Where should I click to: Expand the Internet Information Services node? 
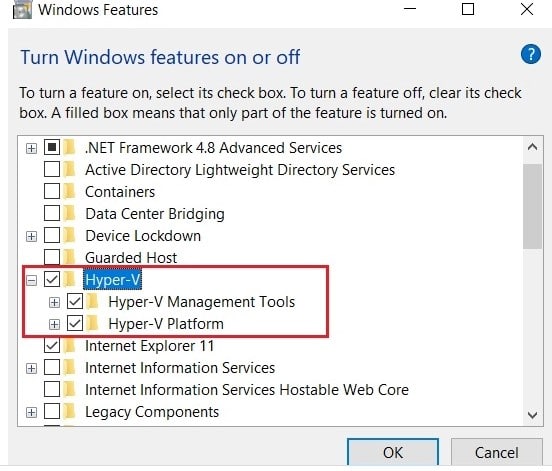pos(31,369)
